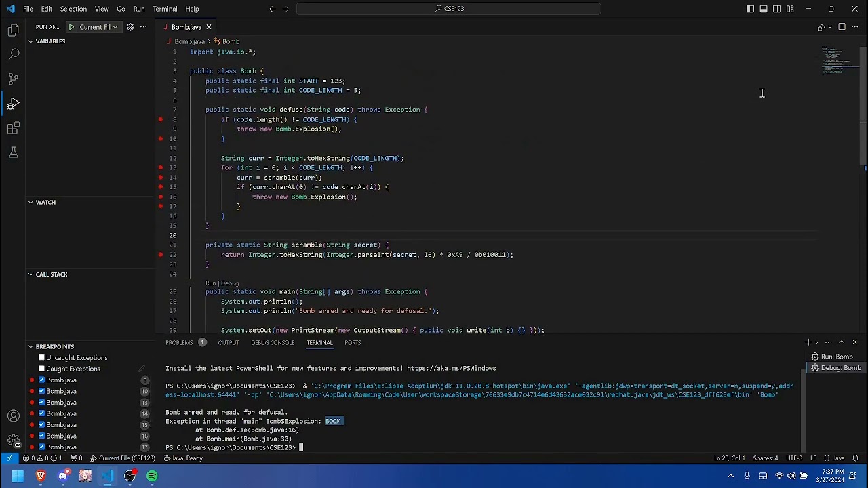Open the Terminal menu
This screenshot has height=488, width=868.
(x=165, y=9)
